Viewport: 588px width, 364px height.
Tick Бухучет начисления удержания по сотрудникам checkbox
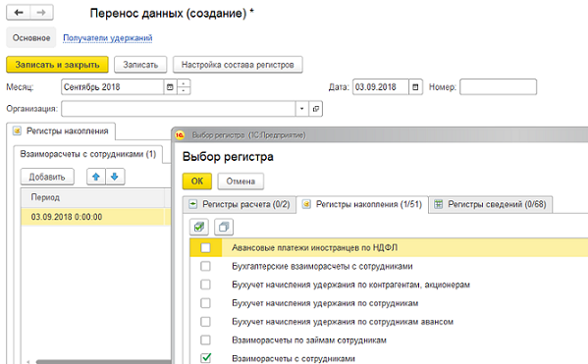coord(205,303)
